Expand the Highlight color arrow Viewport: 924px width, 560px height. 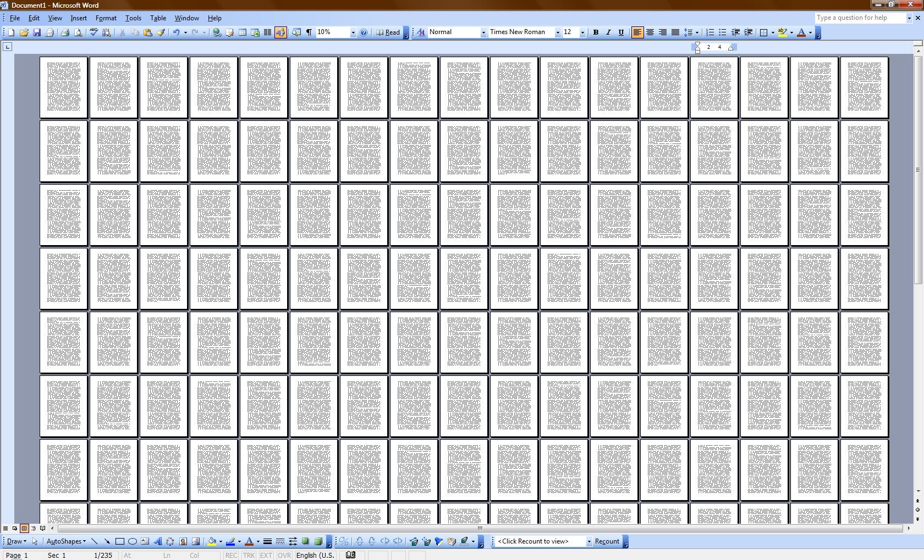791,32
